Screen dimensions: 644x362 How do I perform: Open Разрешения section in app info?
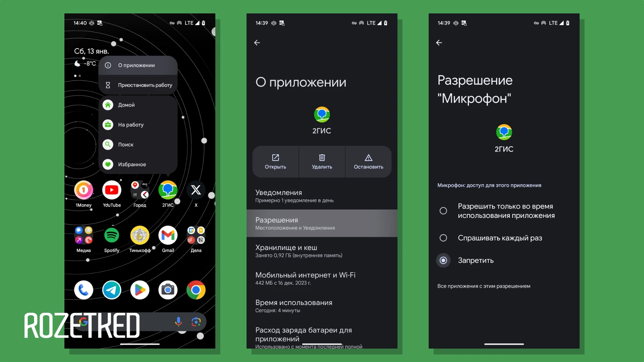coord(322,223)
